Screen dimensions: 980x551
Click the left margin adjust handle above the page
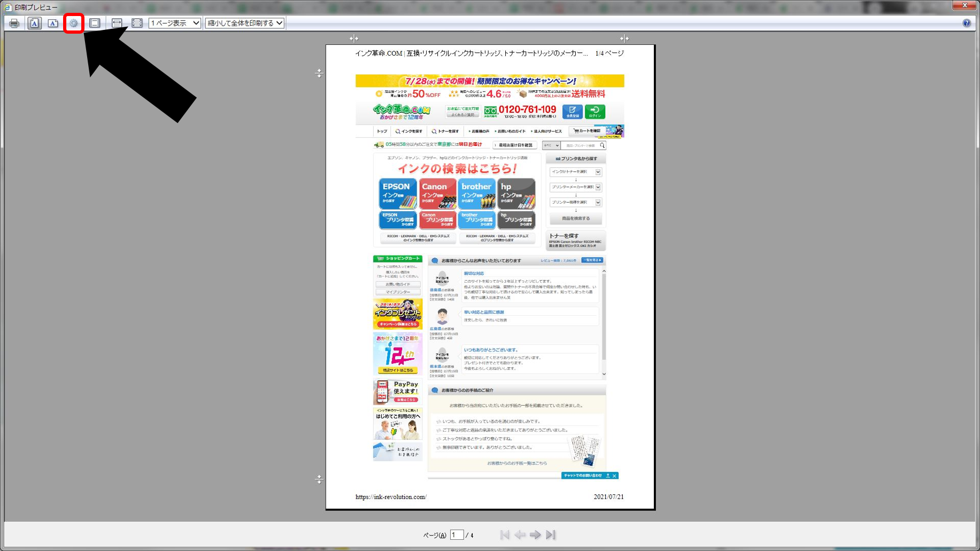coord(354,38)
